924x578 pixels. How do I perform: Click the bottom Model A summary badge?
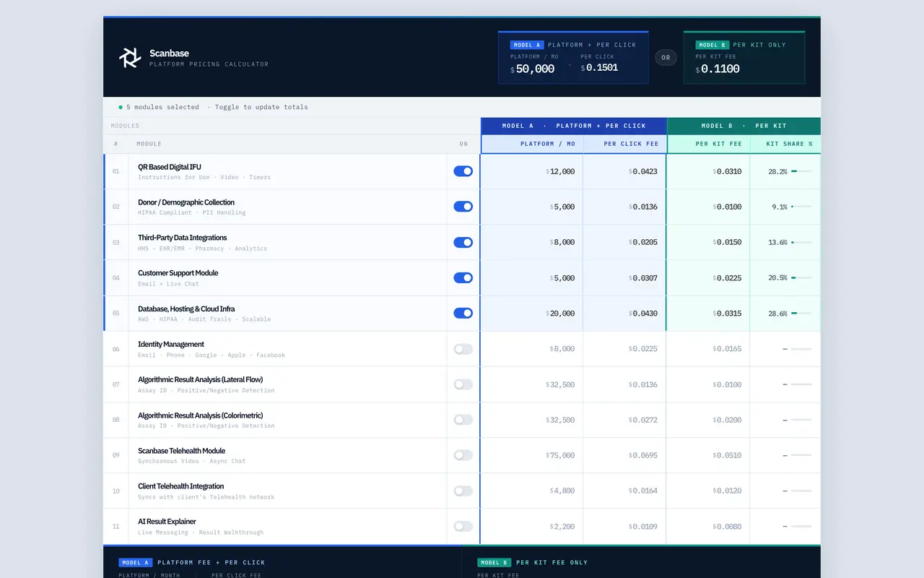coord(136,562)
